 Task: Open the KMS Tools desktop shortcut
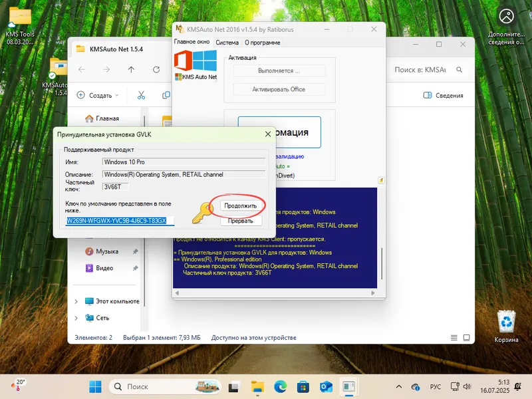(x=19, y=15)
